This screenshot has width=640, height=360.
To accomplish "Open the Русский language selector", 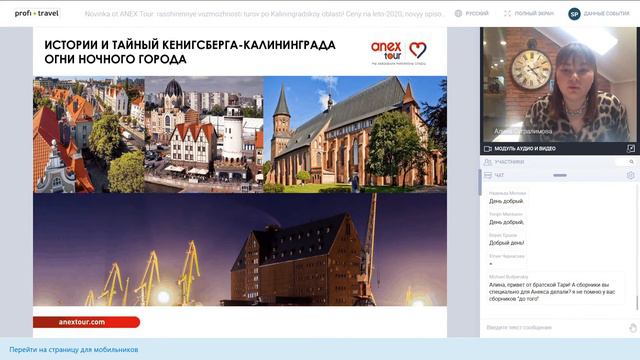I will click(x=476, y=13).
